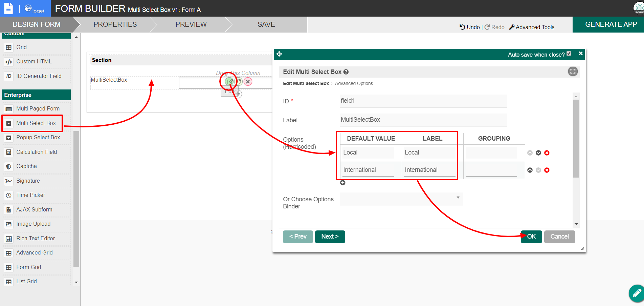Viewport: 644px width, 306px height.
Task: Select the Popup Select Box palette element
Action: (38, 138)
